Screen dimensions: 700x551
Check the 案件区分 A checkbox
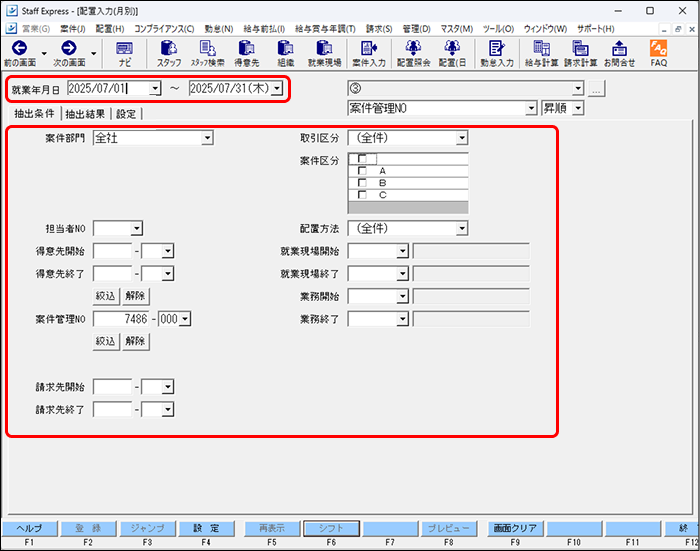(362, 171)
